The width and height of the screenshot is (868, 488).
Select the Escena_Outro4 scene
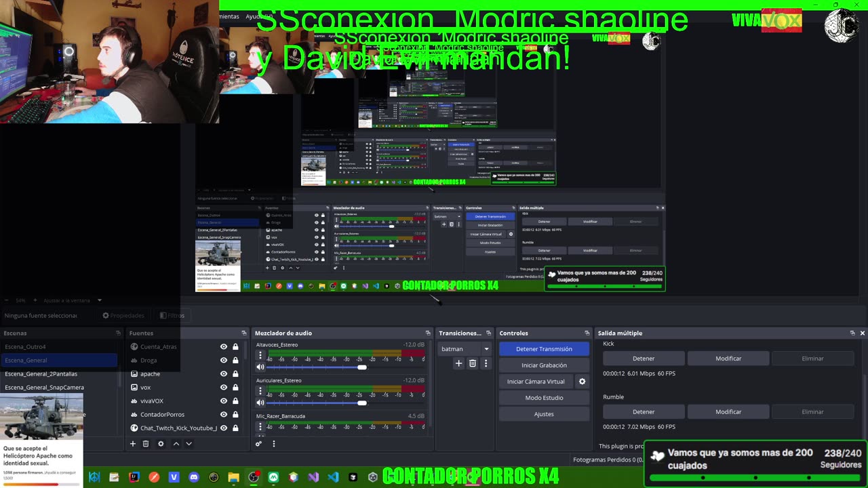(59, 346)
